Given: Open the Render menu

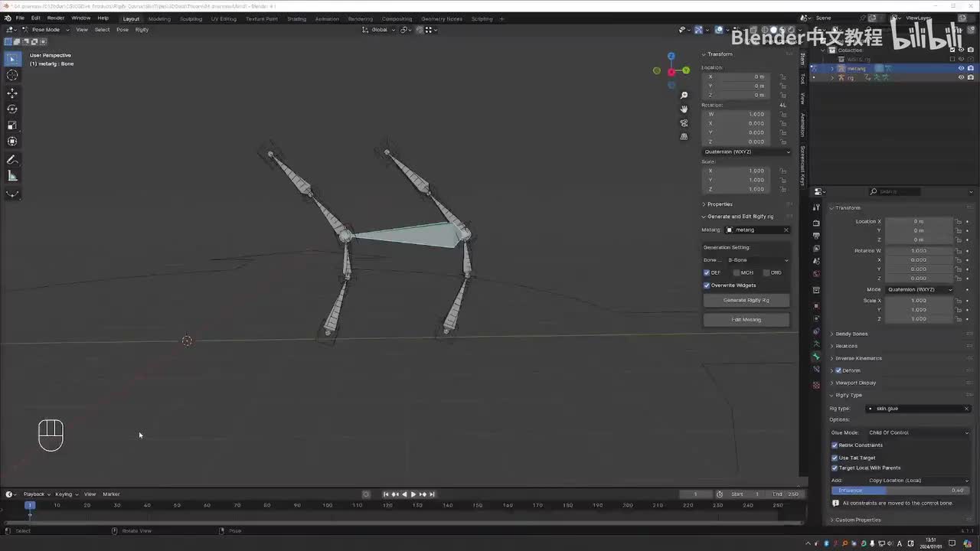Looking at the screenshot, I should (56, 18).
